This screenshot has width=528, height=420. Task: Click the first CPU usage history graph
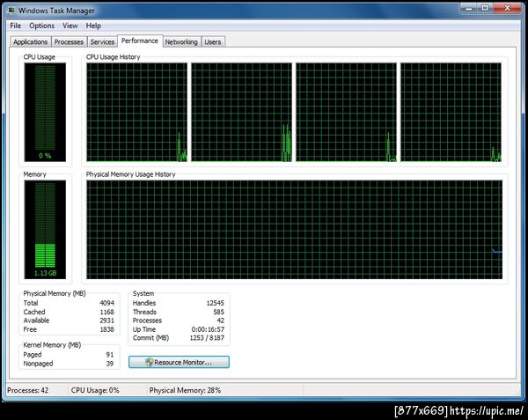[136, 112]
